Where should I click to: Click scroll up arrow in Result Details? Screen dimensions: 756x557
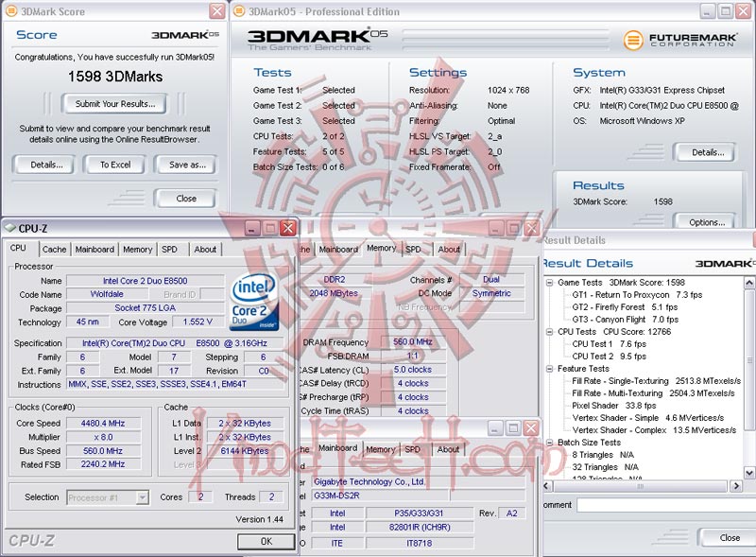click(749, 283)
